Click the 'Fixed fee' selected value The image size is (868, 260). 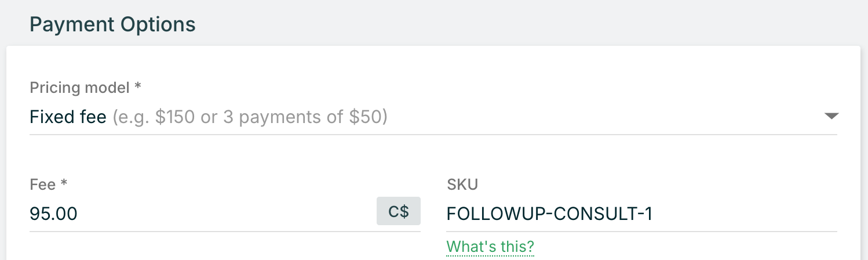click(68, 117)
